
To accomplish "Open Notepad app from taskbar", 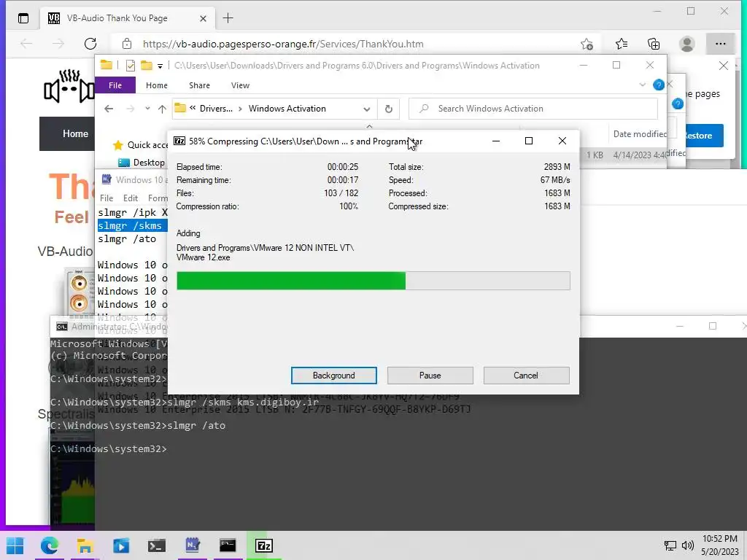I will (x=192, y=545).
